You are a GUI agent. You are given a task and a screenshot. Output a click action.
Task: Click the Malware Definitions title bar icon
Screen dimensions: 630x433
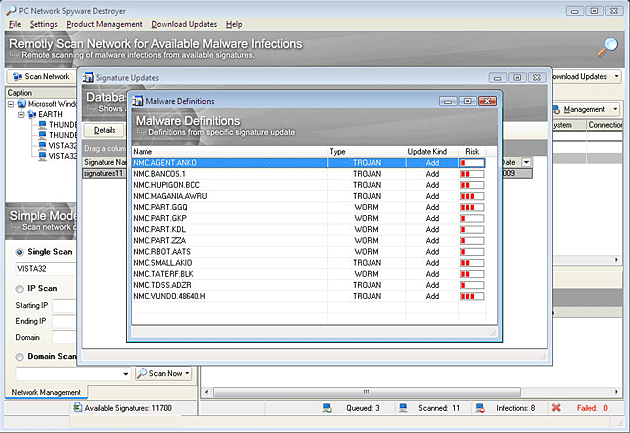click(138, 101)
